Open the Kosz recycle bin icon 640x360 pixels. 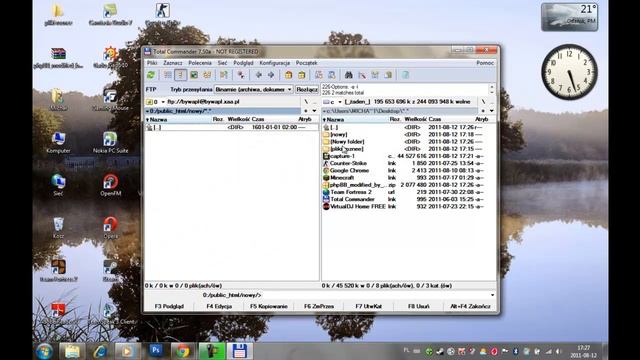coord(58,228)
